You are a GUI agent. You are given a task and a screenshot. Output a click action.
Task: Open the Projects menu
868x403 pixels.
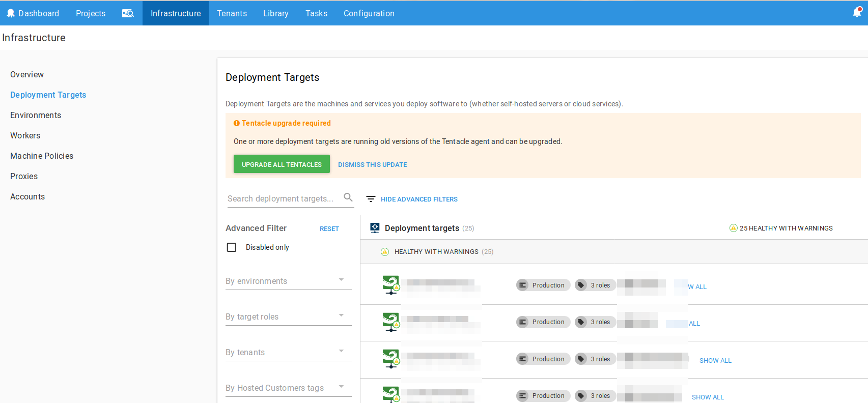point(91,13)
